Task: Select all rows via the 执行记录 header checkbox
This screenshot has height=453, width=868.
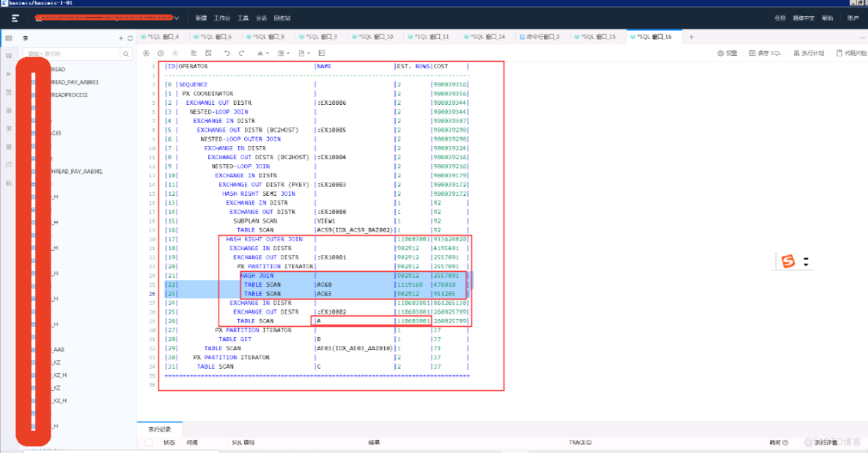Action: point(150,443)
